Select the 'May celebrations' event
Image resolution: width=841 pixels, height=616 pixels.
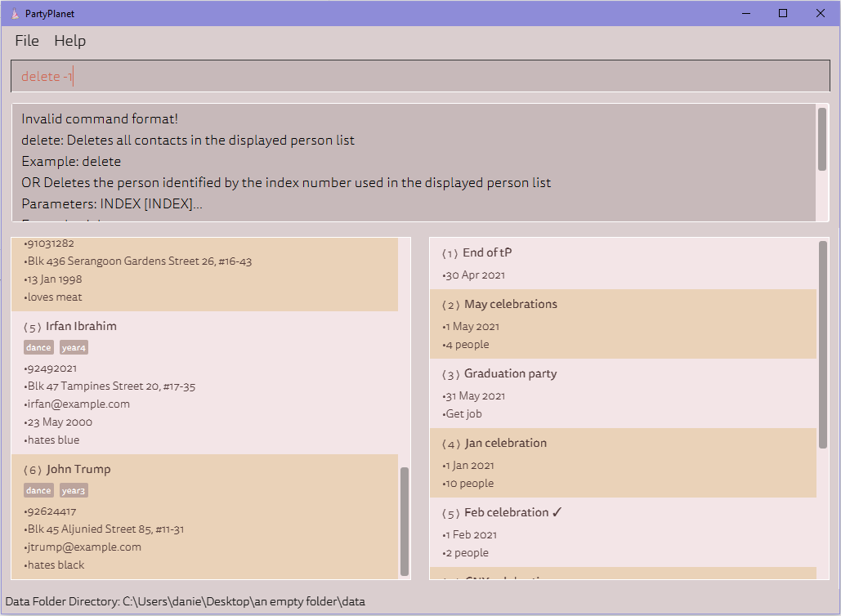[511, 304]
